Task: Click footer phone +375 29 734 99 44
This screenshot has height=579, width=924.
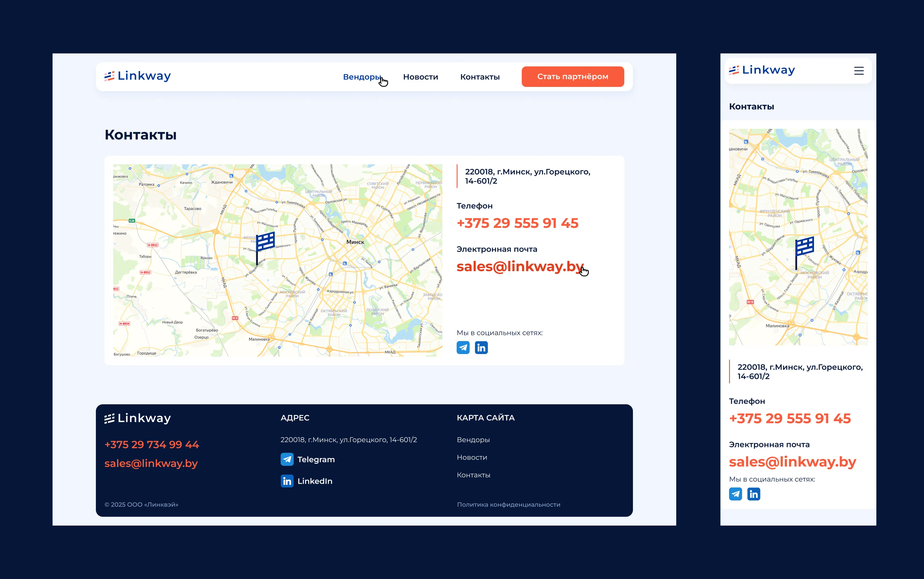Action: (152, 445)
